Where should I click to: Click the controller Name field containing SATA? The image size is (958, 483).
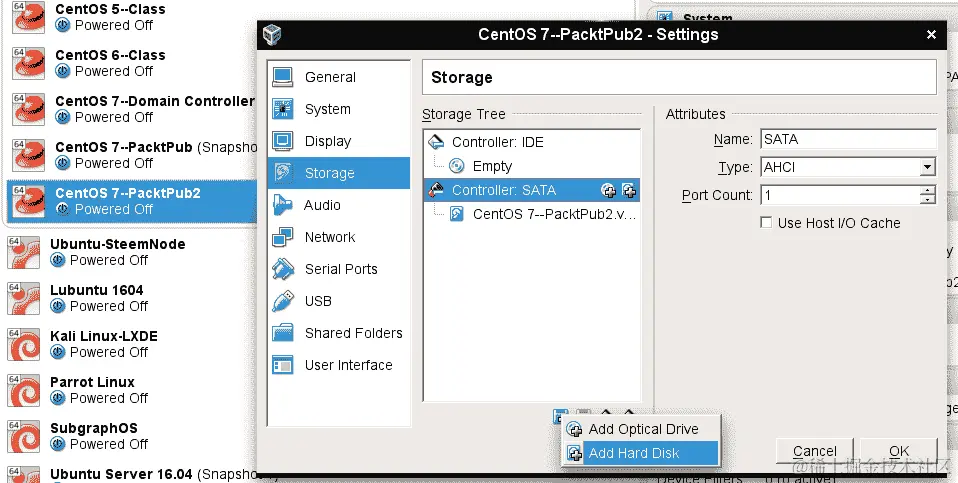click(848, 139)
